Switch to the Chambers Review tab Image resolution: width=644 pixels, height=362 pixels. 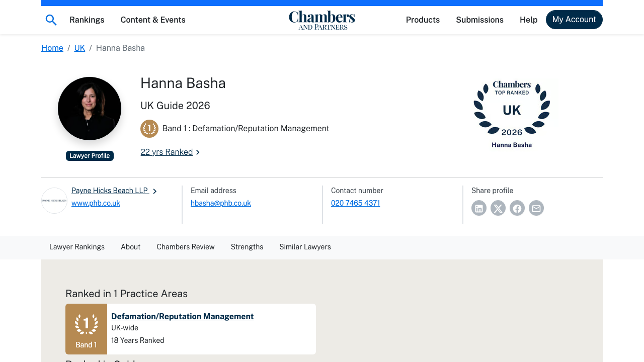[x=186, y=247]
